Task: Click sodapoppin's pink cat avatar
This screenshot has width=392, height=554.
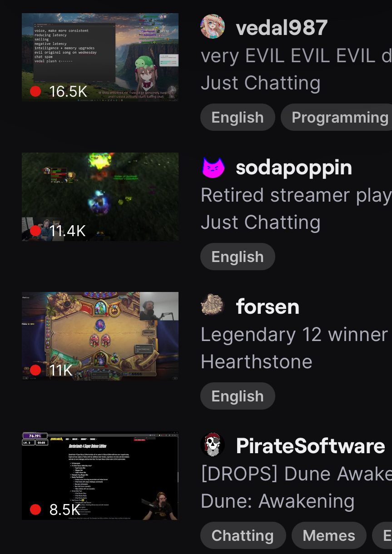Action: [x=213, y=167]
